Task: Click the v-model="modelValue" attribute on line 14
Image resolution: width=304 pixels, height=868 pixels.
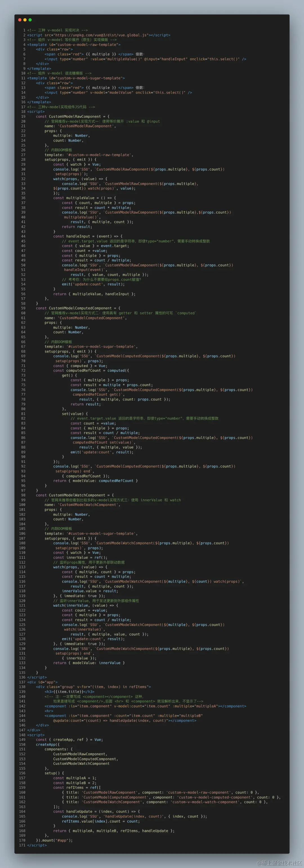Action: (112, 92)
